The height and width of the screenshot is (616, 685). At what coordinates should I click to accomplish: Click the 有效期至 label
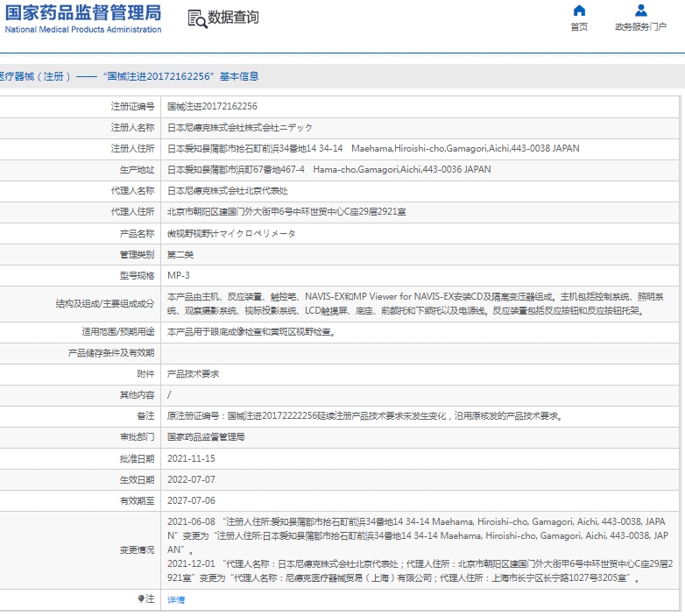click(138, 500)
